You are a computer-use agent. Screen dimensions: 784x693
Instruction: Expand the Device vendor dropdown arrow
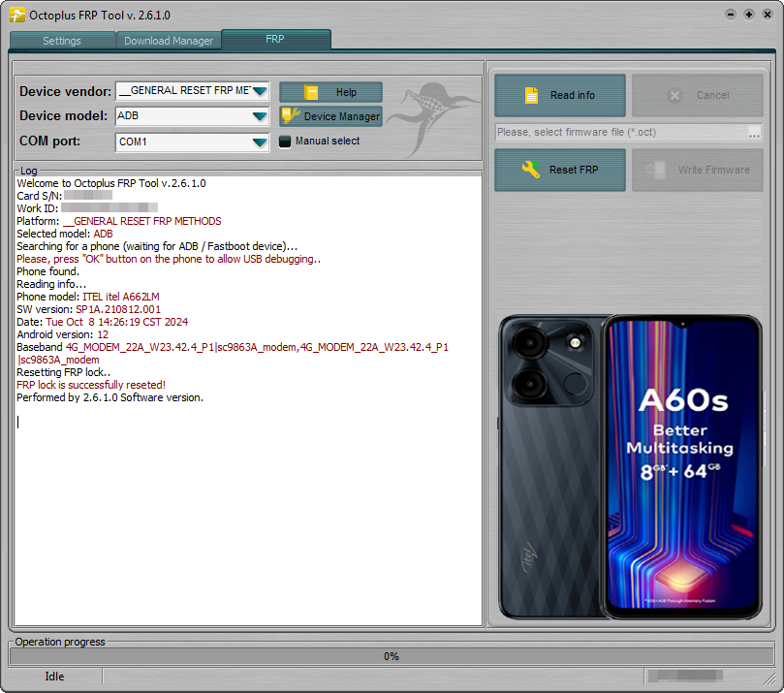tap(260, 91)
